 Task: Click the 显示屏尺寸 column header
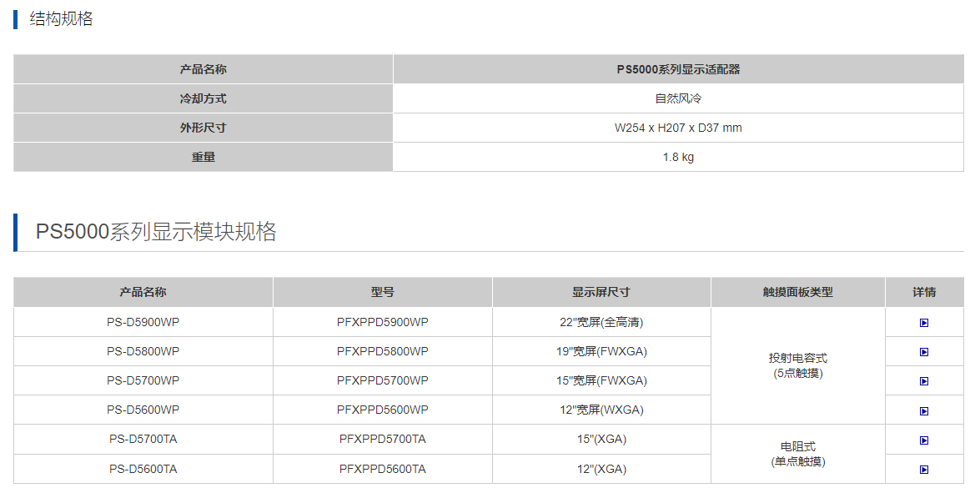coord(601,292)
